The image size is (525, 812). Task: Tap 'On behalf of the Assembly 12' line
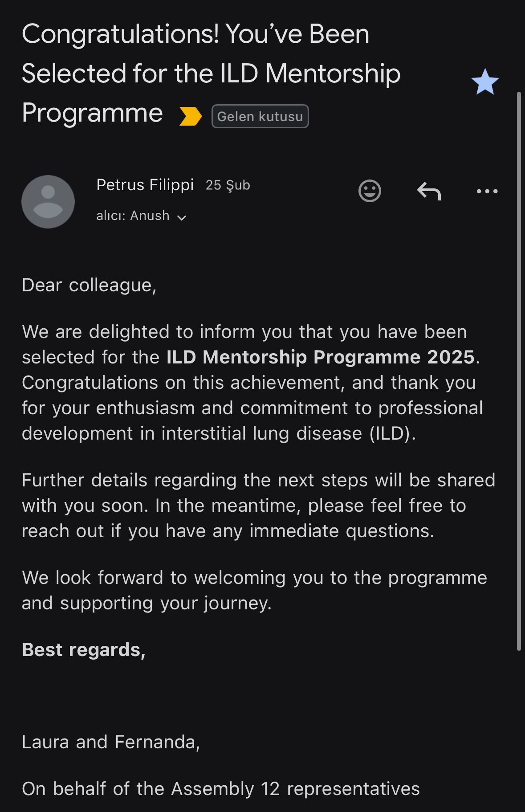point(220,789)
